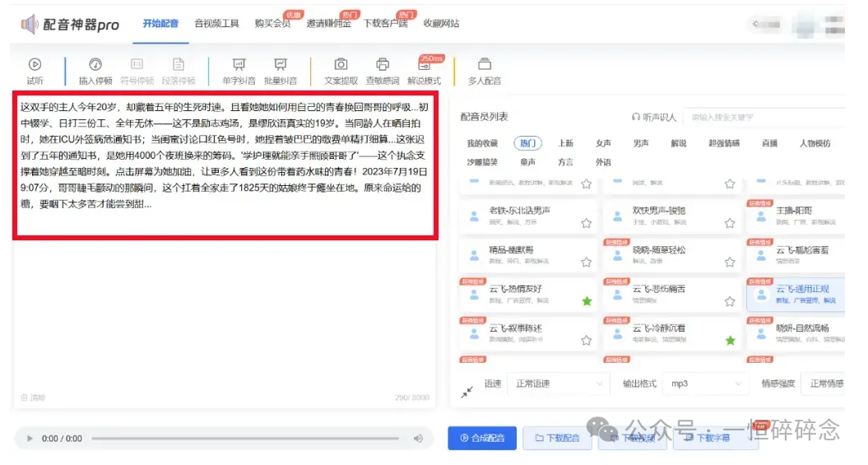Unfavorite the 云飞-热情友好 green star
This screenshot has width=868, height=465.
[x=587, y=301]
